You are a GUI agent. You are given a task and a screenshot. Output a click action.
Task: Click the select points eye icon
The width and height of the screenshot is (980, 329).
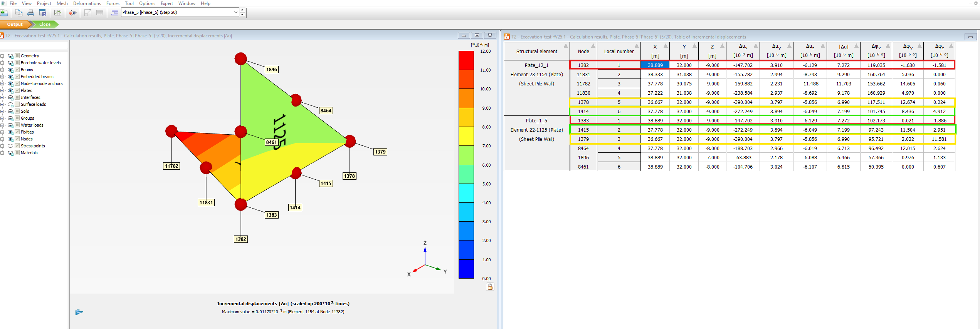click(x=72, y=13)
